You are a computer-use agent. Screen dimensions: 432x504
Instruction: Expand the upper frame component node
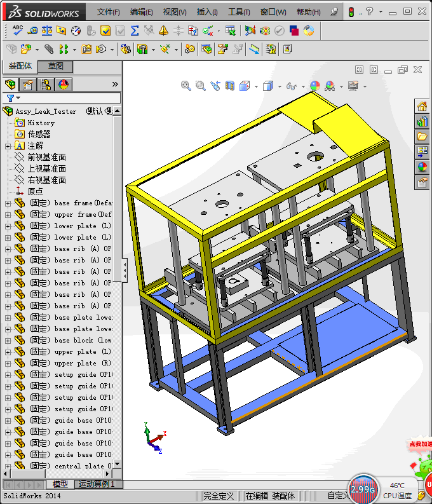pyautogui.click(x=8, y=215)
